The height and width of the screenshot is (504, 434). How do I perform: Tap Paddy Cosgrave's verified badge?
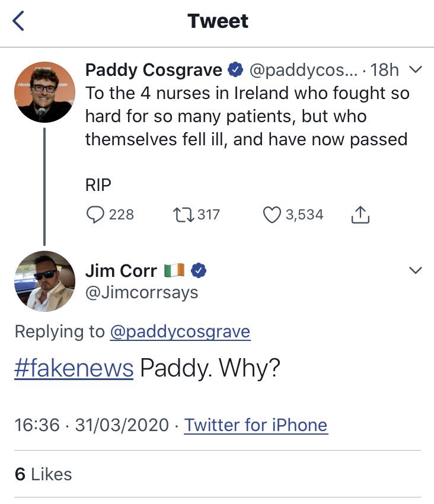click(x=235, y=70)
